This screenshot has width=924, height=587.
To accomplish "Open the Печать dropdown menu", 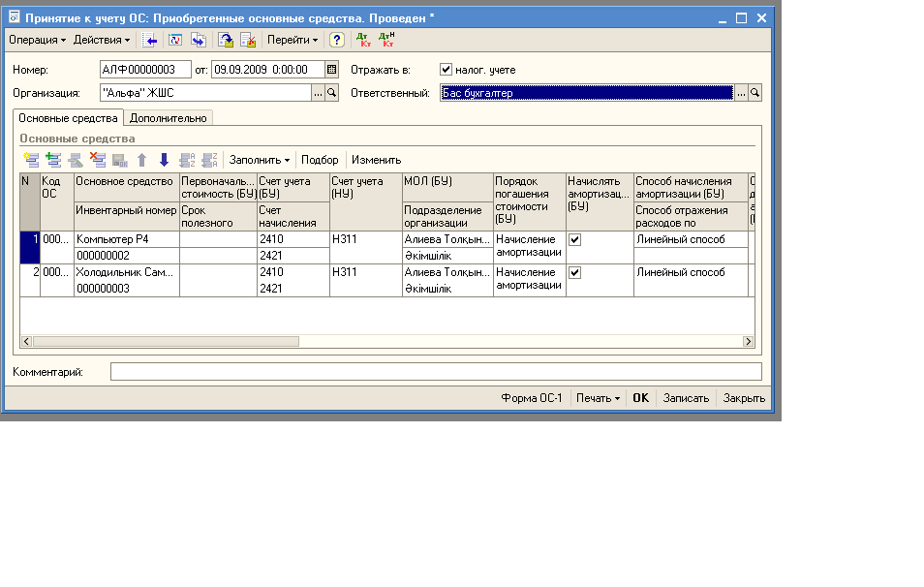I will [598, 398].
